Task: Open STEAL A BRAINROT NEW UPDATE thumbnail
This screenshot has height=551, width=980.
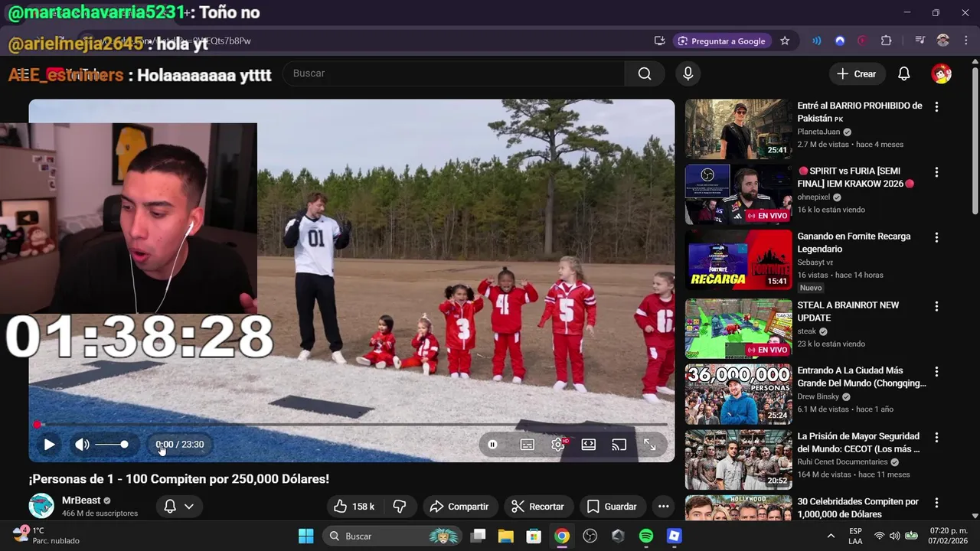Action: point(738,328)
